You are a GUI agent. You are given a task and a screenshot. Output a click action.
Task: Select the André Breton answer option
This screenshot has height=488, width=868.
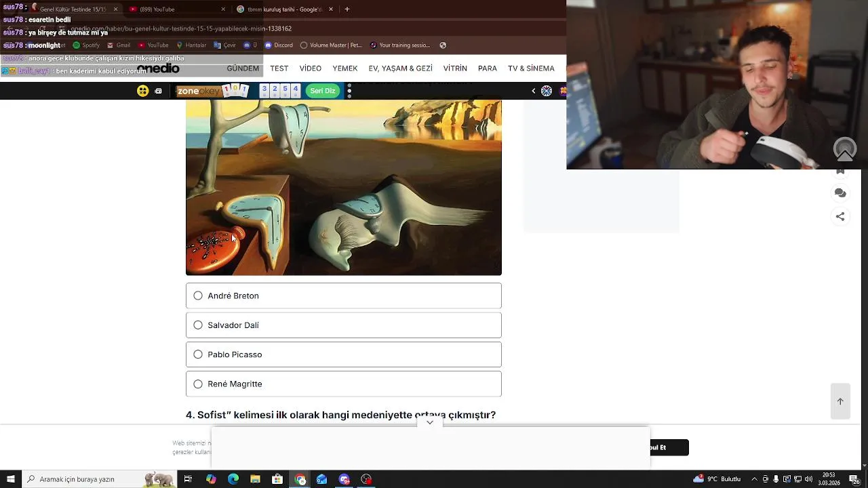[344, 296]
